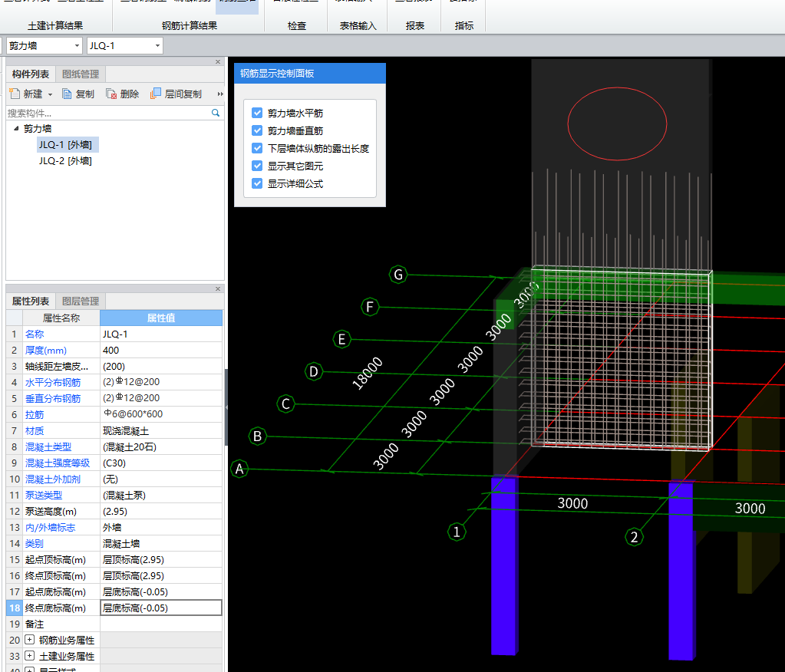Screen dimensions: 785x672
Task: Click the 水平分布钢筋 value cell
Action: (161, 382)
